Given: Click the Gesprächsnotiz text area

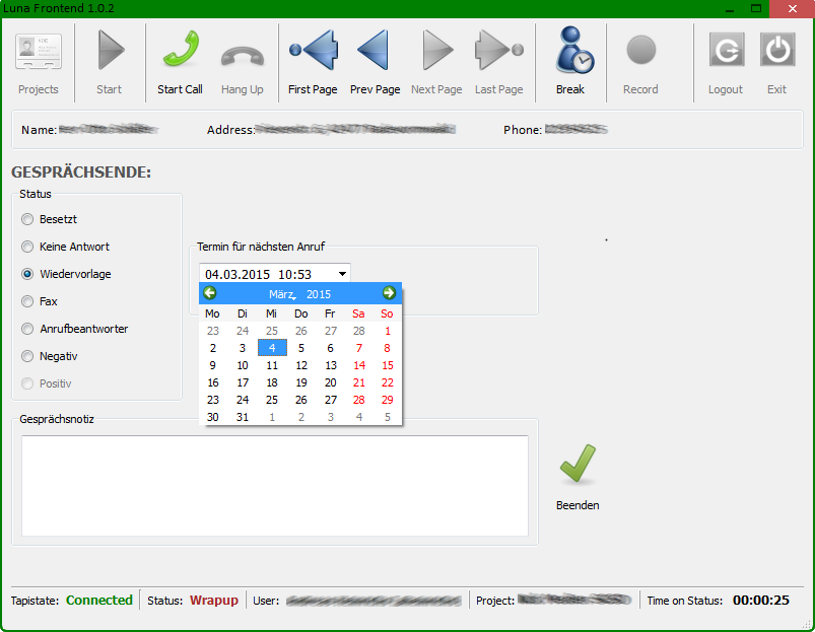Looking at the screenshot, I should (275, 485).
